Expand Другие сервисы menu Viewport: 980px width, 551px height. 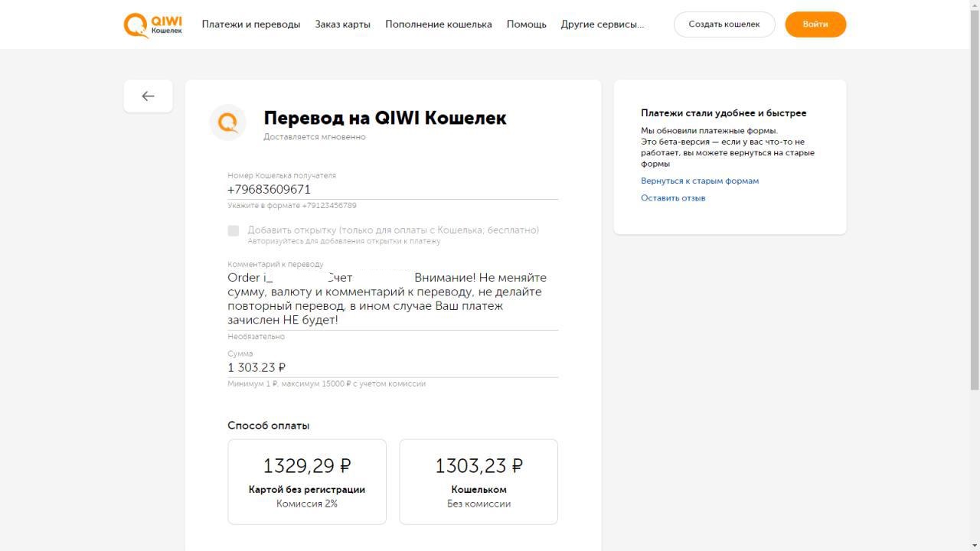603,24
